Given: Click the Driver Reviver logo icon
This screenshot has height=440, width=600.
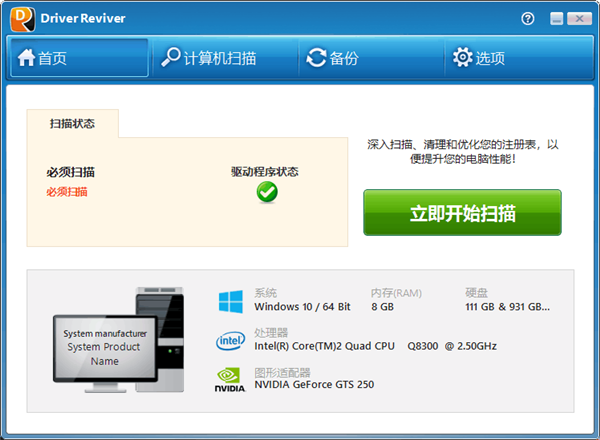Looking at the screenshot, I should [x=23, y=19].
